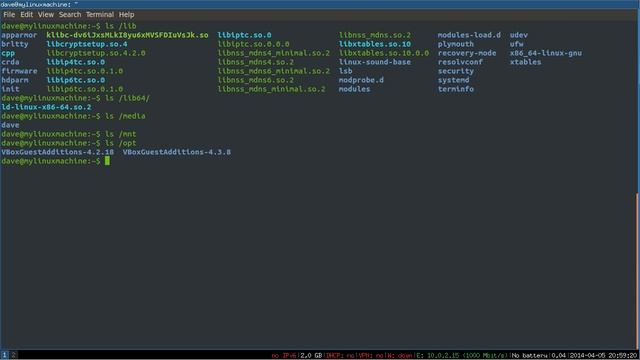Click 'cpp' link in listing
Screen dimensions: 640x360
(8, 53)
